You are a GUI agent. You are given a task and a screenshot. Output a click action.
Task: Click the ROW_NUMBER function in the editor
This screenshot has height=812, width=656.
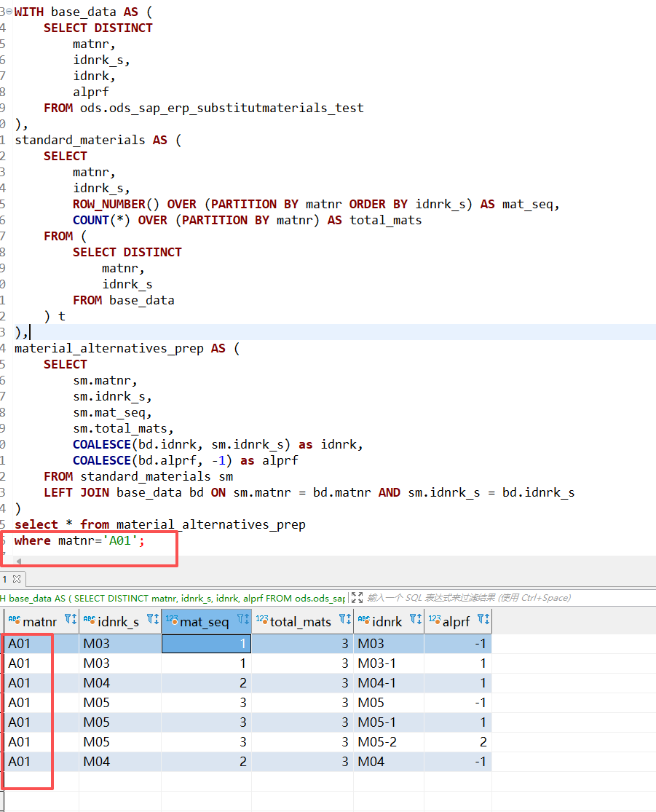point(116,204)
